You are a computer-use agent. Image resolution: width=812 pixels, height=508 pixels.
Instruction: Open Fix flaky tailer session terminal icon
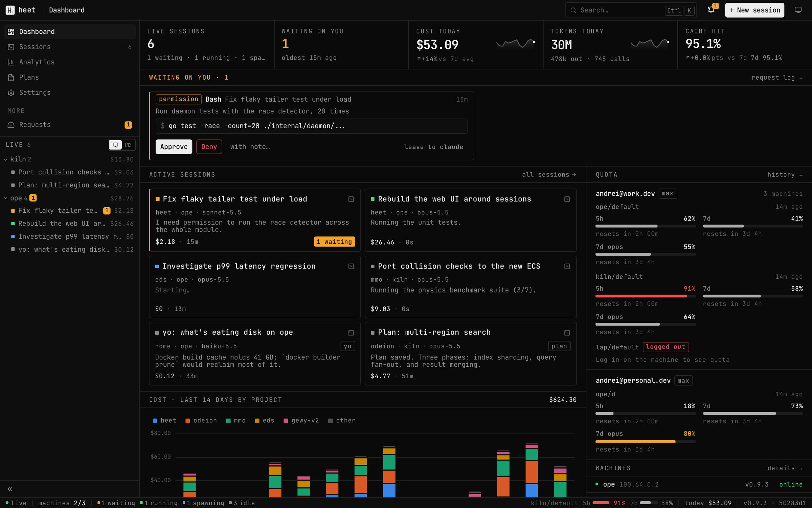351,199
